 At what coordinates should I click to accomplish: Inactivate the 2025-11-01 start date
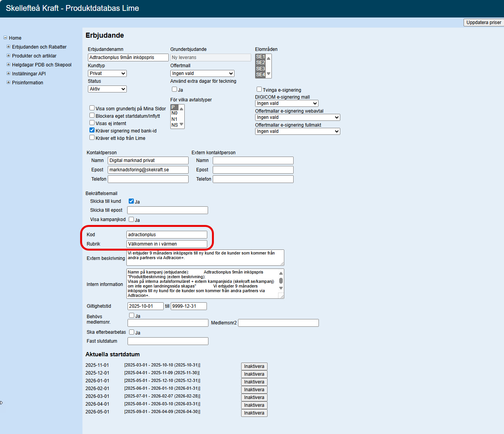254,366
